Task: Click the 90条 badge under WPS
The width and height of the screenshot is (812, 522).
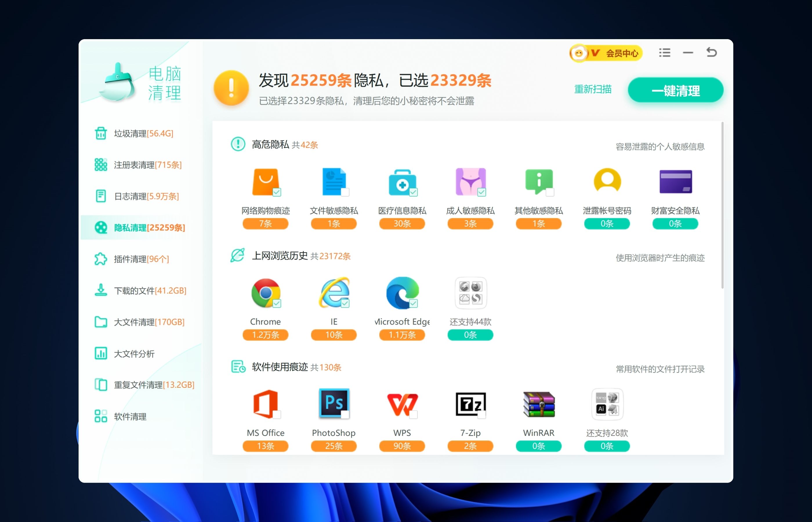Action: pos(402,446)
